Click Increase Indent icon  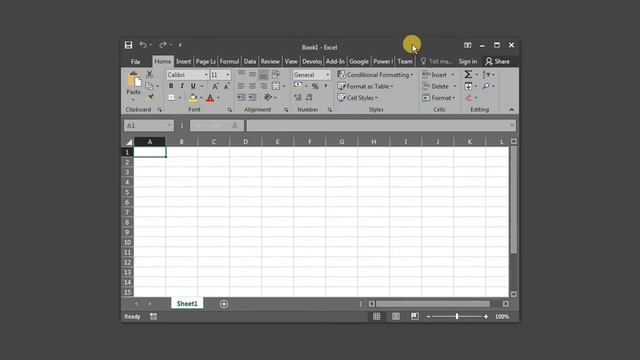pos(253,97)
